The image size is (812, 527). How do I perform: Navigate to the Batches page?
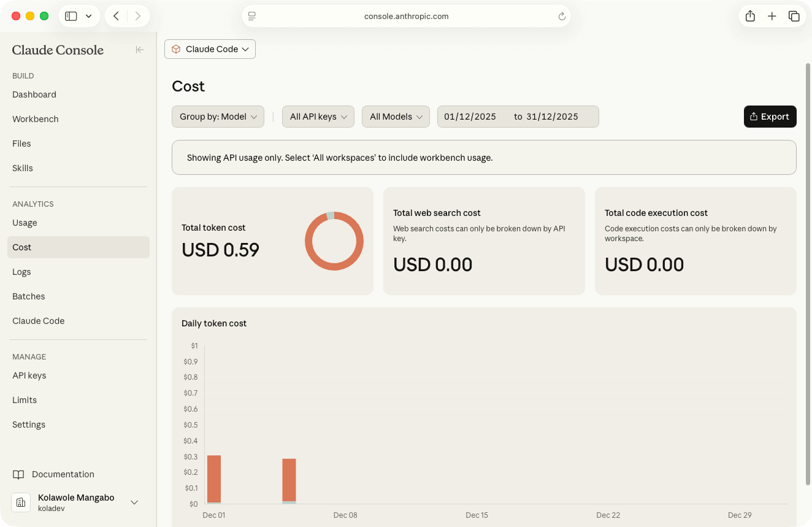[28, 296]
